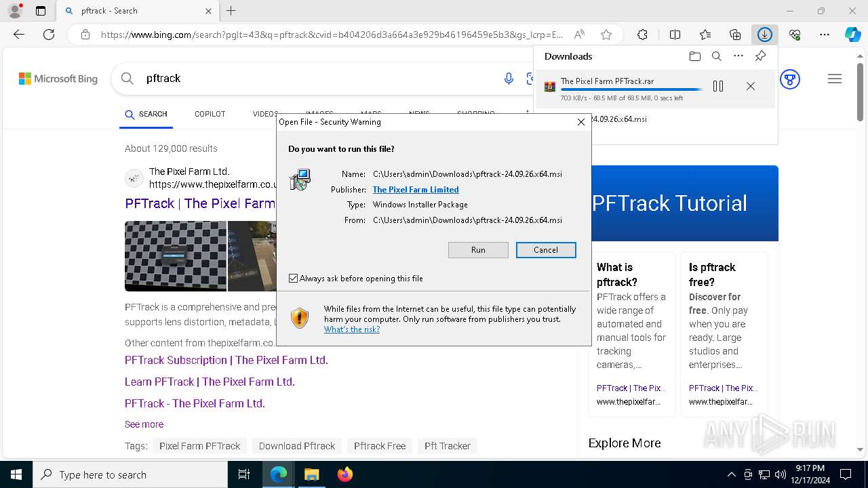Search downloads with the magnifier icon
The width and height of the screenshot is (868, 488).
(717, 56)
